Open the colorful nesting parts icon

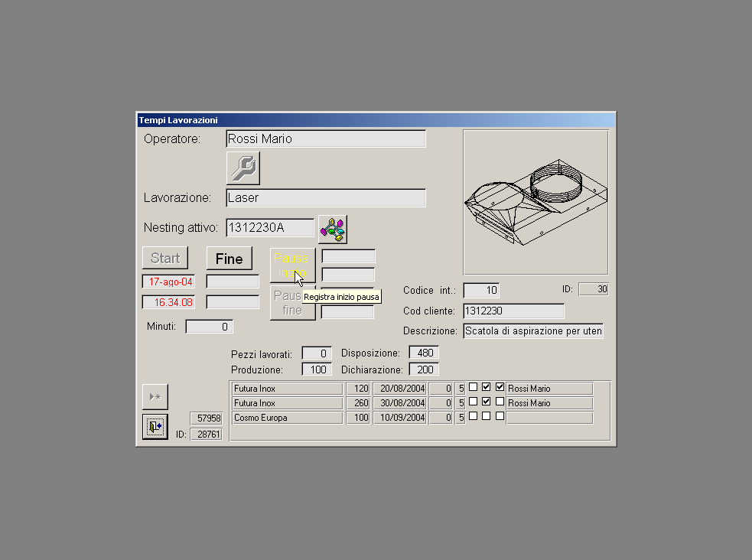coord(332,230)
